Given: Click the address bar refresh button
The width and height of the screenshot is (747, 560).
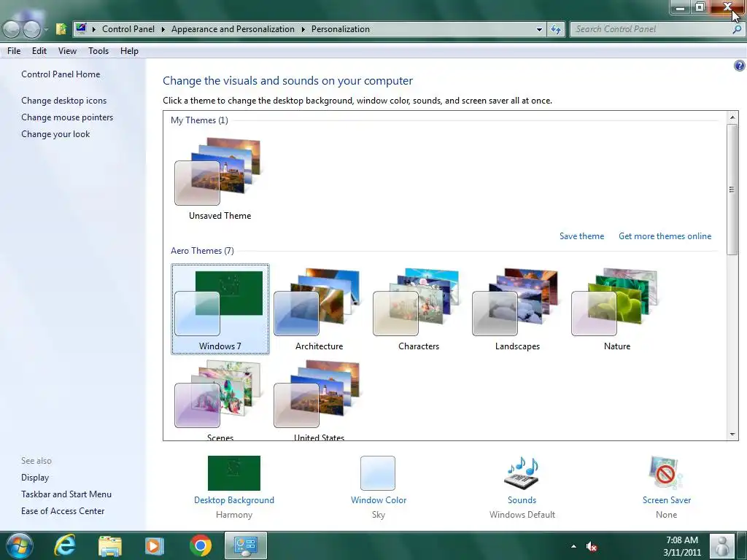Looking at the screenshot, I should 555,29.
